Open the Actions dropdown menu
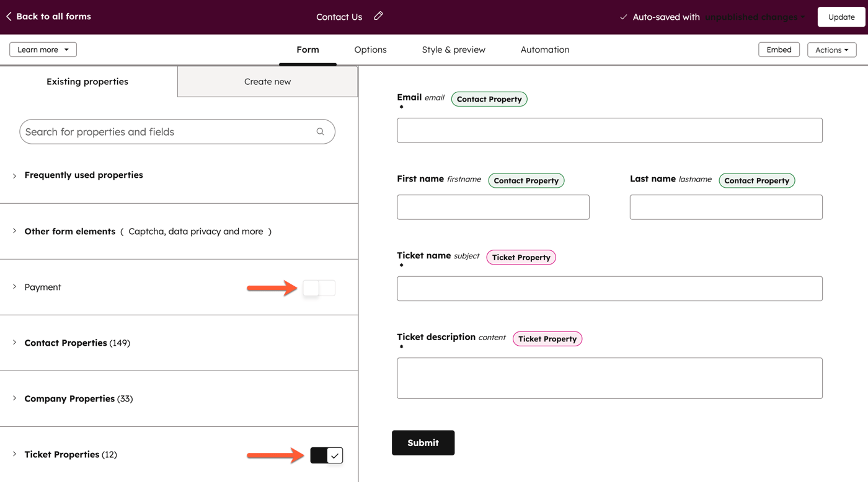This screenshot has width=868, height=482. (x=831, y=50)
